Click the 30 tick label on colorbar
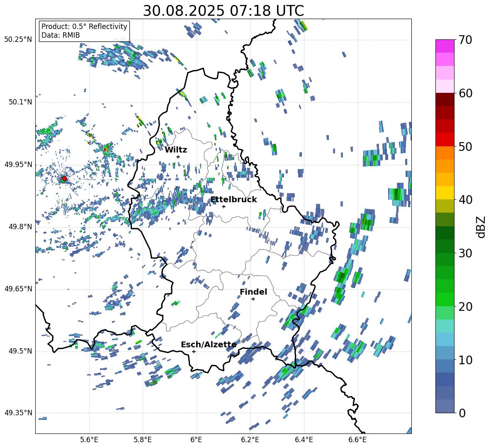 (x=465, y=253)
